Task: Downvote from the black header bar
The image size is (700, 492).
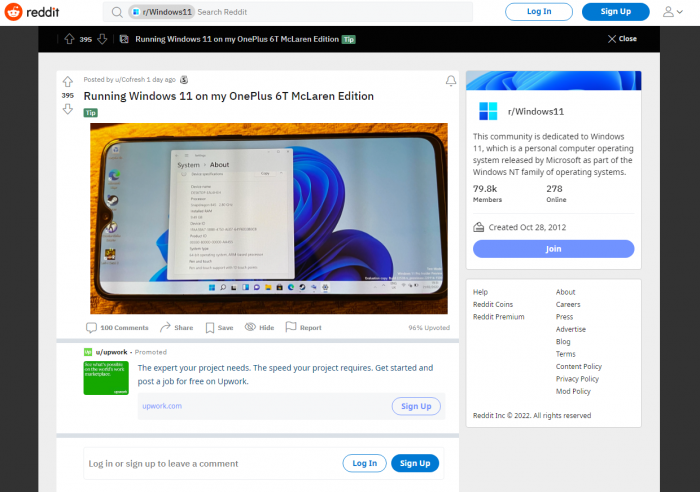Action: click(102, 39)
